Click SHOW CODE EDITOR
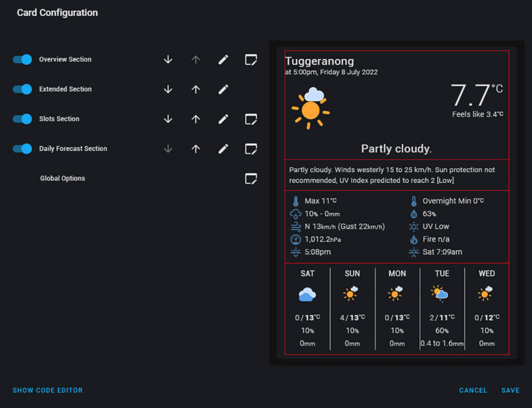532x408 pixels. tap(47, 390)
